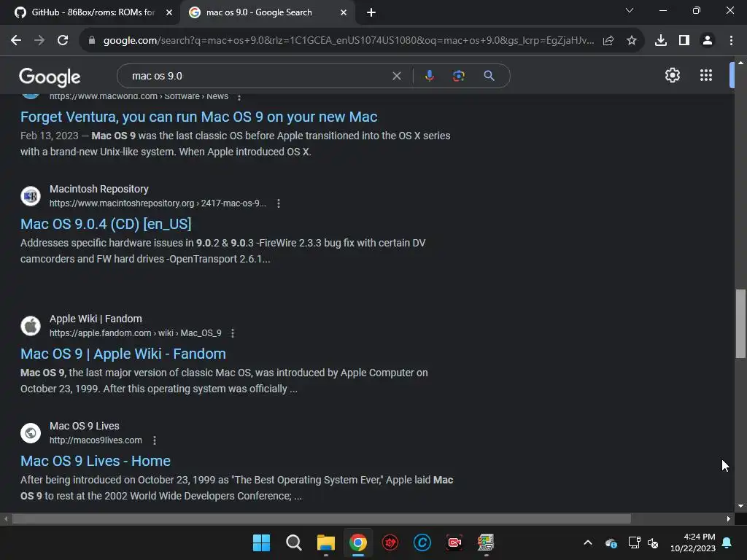747x560 pixels.
Task: Bookmark this page with the star icon
Action: 632,41
